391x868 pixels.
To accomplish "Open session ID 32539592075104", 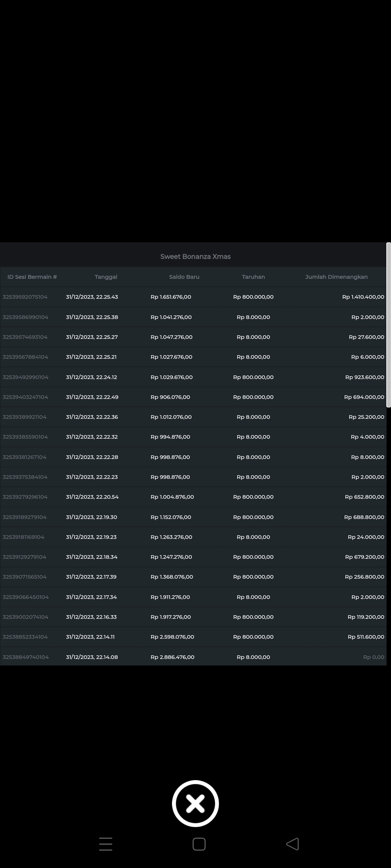I will point(25,297).
